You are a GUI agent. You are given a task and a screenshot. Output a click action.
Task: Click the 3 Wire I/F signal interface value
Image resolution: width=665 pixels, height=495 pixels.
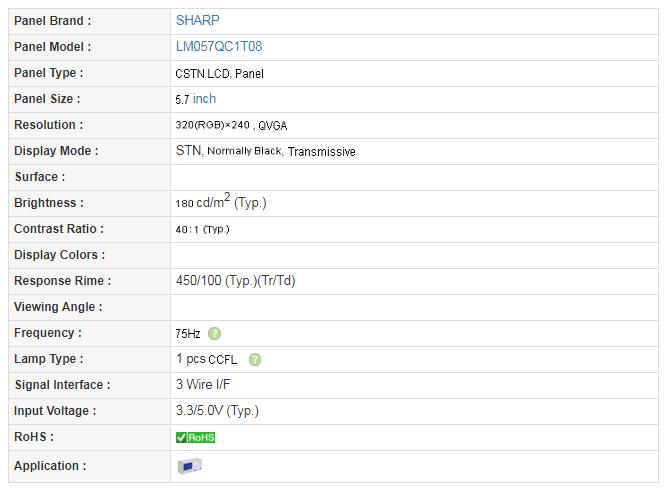[203, 385]
